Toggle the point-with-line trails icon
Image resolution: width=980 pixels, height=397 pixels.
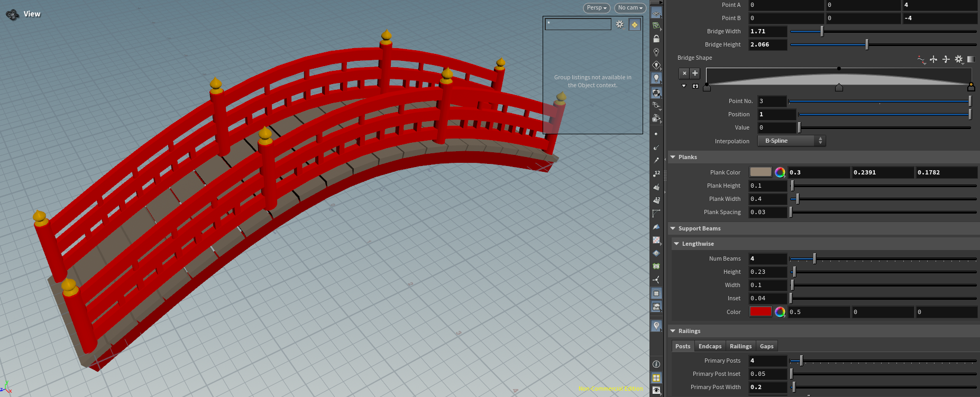click(656, 160)
